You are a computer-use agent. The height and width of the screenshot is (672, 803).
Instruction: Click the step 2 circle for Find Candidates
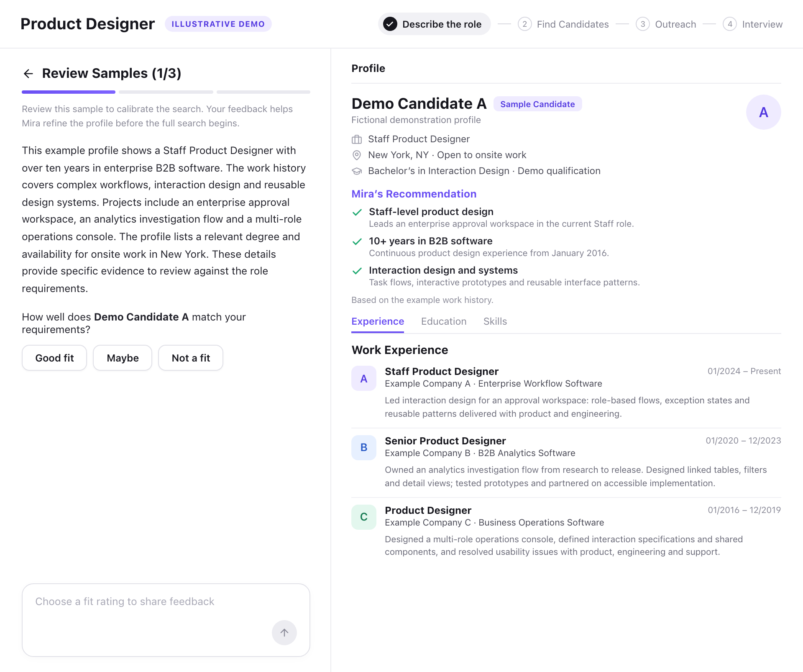point(524,24)
